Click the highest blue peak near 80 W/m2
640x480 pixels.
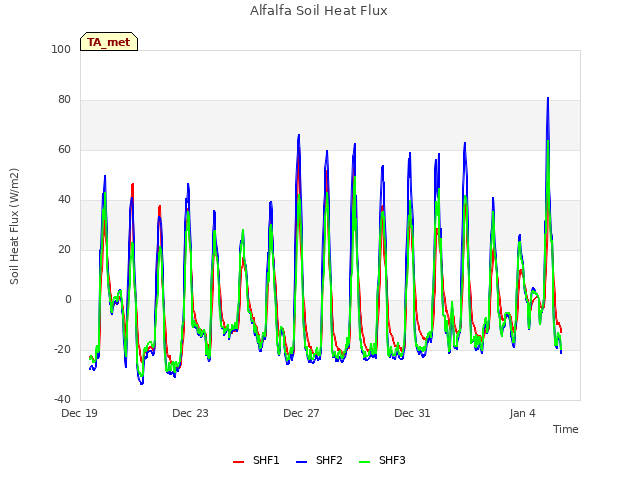tap(548, 98)
